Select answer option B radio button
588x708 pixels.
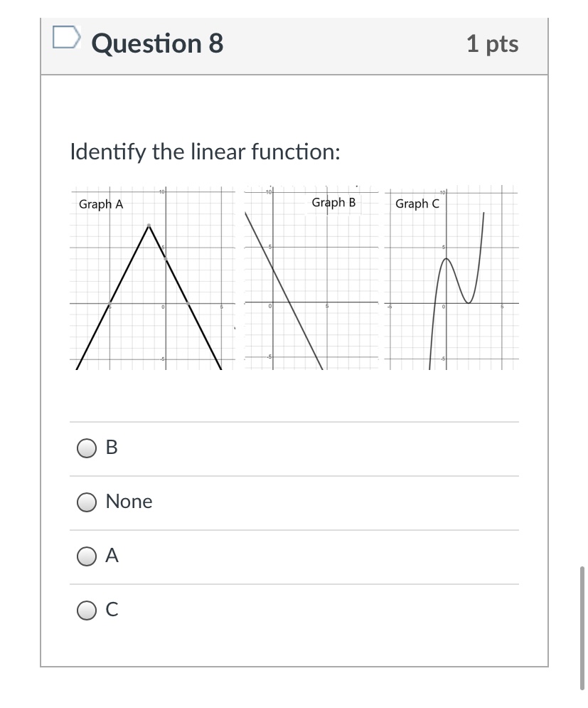(86, 448)
